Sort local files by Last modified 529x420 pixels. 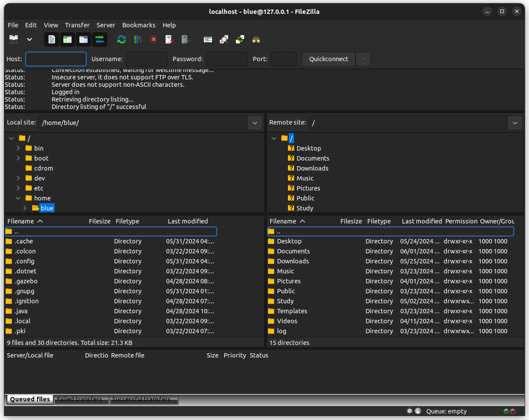[x=191, y=221]
